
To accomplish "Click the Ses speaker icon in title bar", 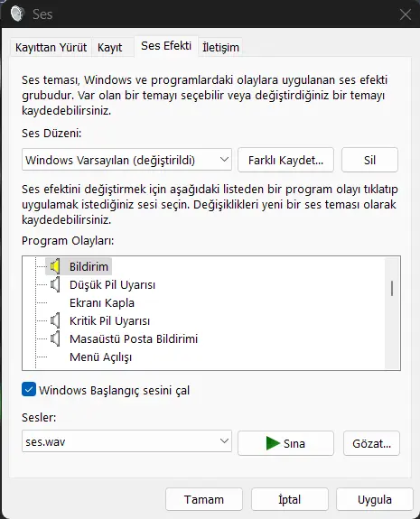I will pos(17,14).
